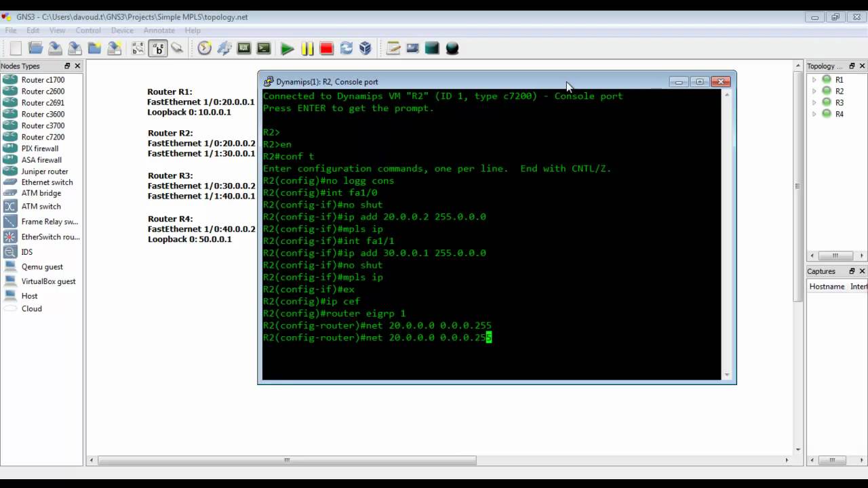
Task: Open an AUX console with the AUX icon
Action: pos(244,48)
